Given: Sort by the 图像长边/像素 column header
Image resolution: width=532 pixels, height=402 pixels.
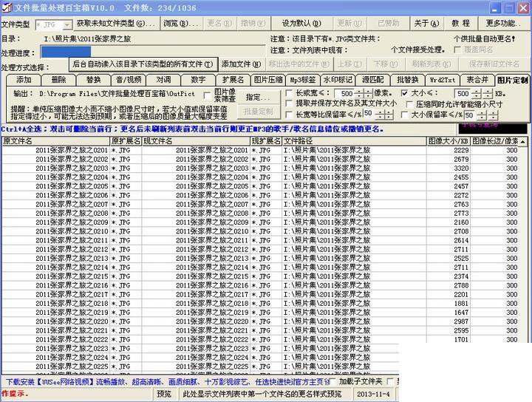Looking at the screenshot, I should coord(494,141).
